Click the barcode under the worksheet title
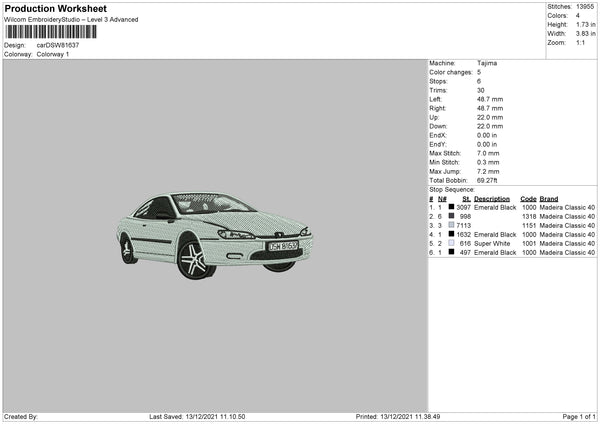The width and height of the screenshot is (600, 424). 51,33
